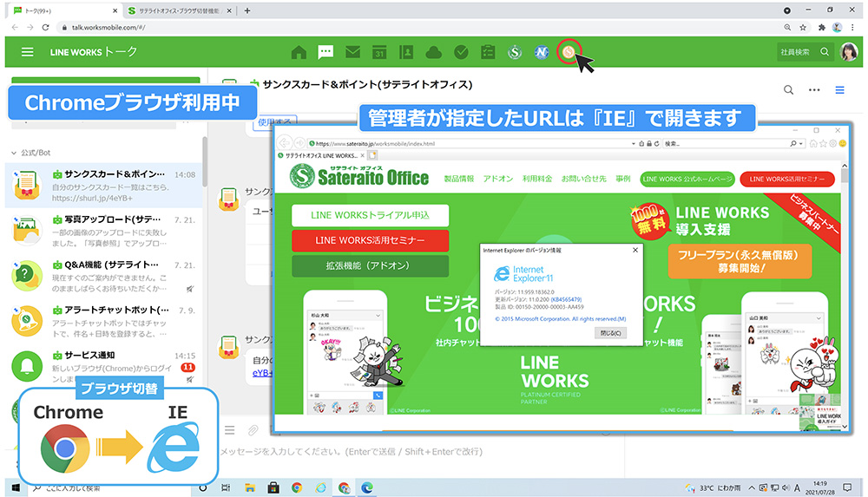Show hidden system tray icons chevron
868x497 pixels.
point(751,488)
